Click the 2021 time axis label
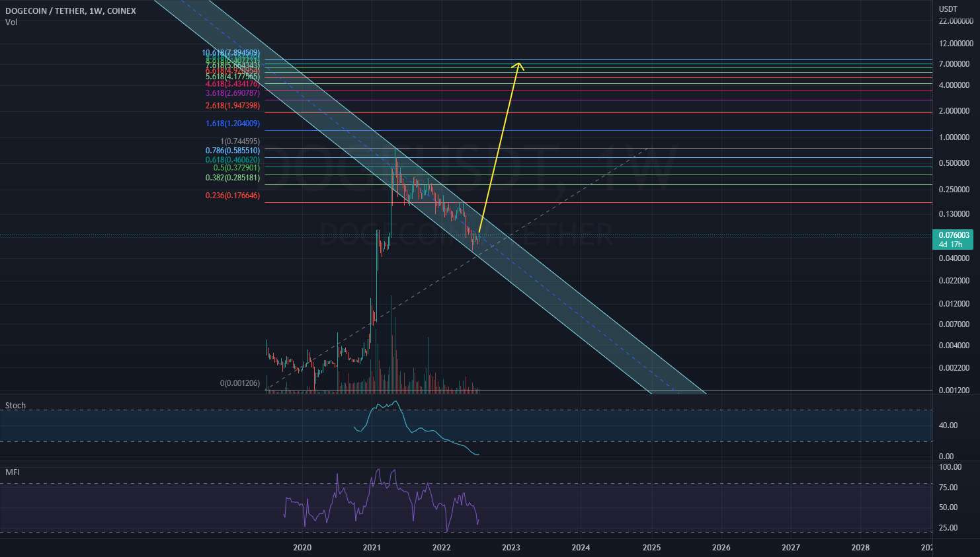This screenshot has width=980, height=557. (372, 548)
